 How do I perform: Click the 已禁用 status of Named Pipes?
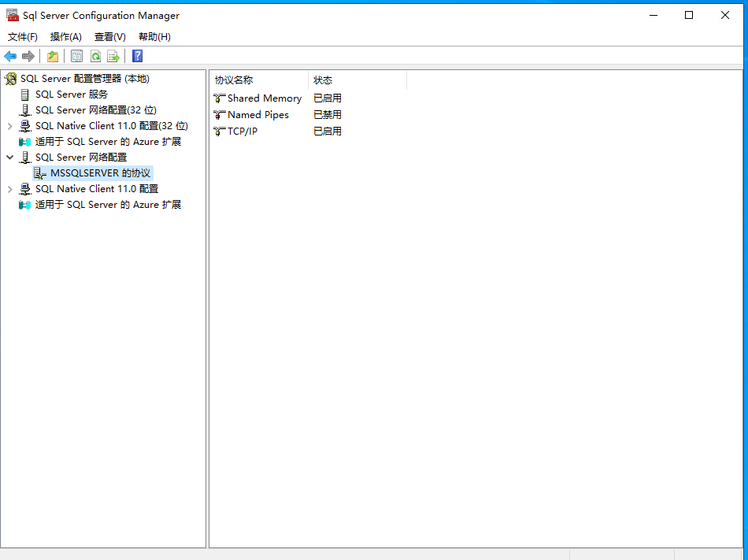click(328, 115)
